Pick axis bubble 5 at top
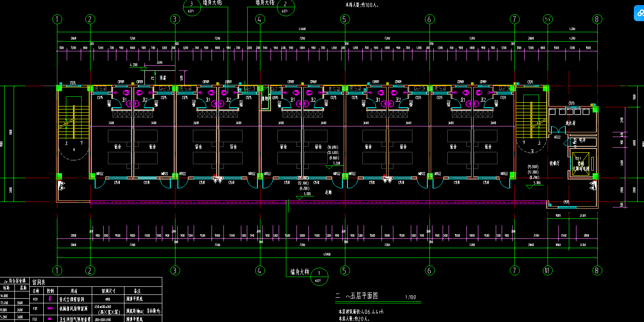 (345, 19)
